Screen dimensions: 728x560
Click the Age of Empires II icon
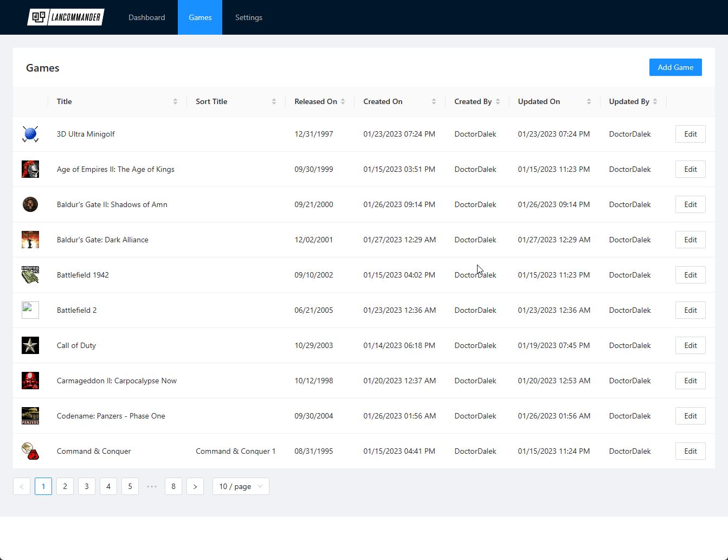coord(30,169)
